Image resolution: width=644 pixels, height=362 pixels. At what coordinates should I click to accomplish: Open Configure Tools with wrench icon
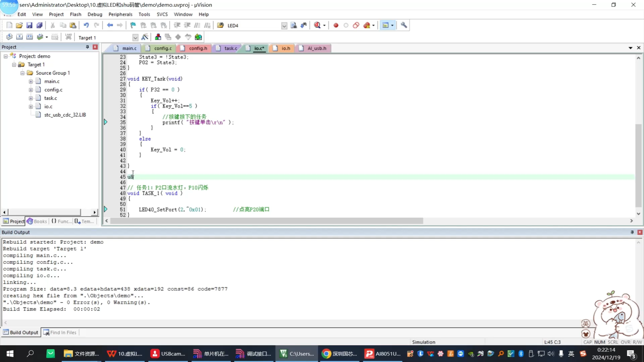[404, 25]
